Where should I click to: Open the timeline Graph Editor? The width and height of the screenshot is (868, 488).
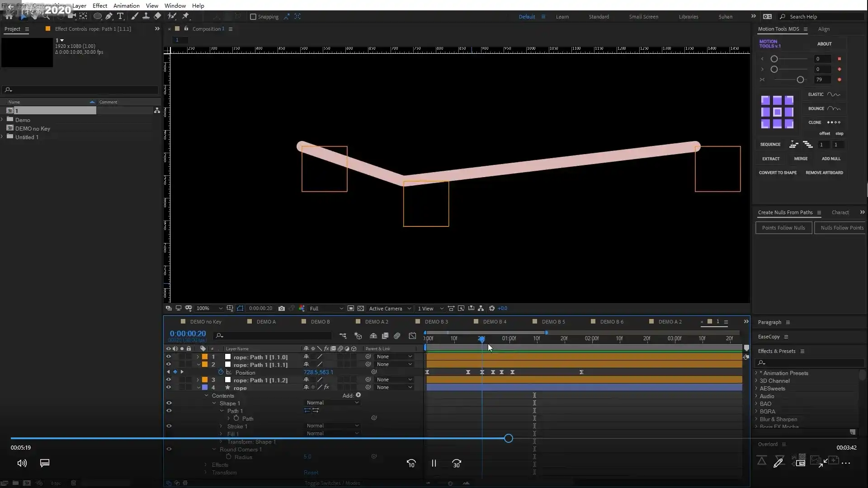click(x=412, y=336)
